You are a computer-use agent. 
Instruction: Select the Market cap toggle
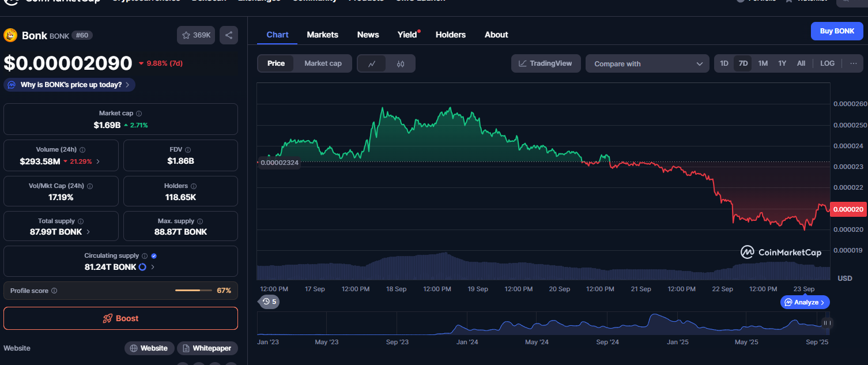323,63
